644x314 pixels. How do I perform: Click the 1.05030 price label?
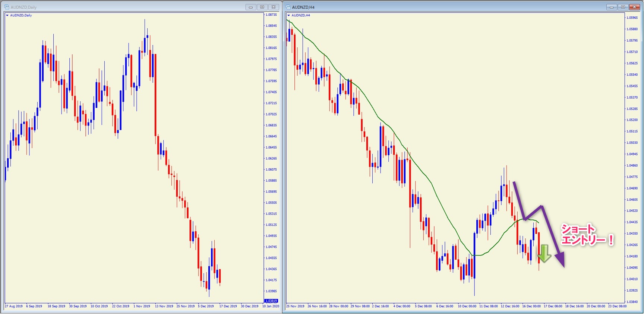click(x=632, y=143)
